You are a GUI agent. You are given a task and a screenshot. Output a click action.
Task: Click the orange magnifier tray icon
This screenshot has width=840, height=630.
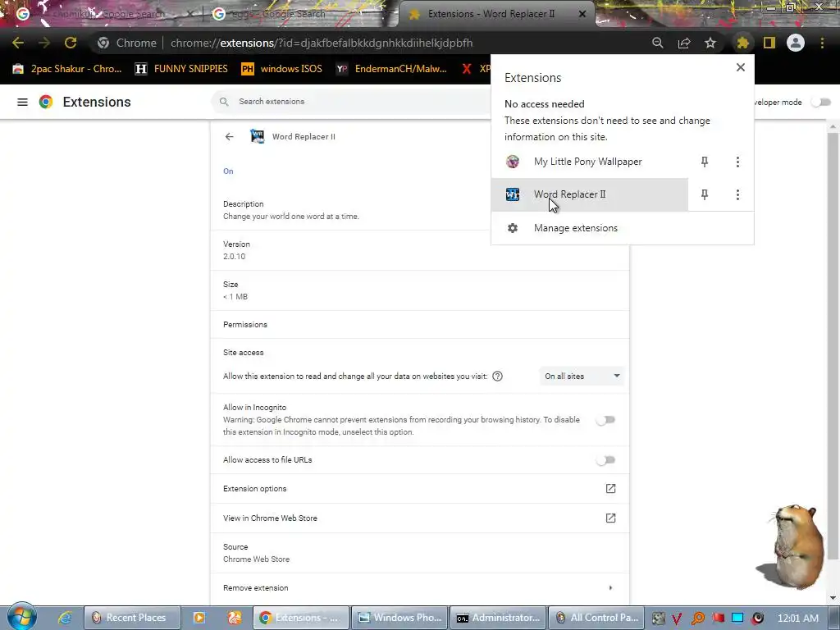[697, 619]
